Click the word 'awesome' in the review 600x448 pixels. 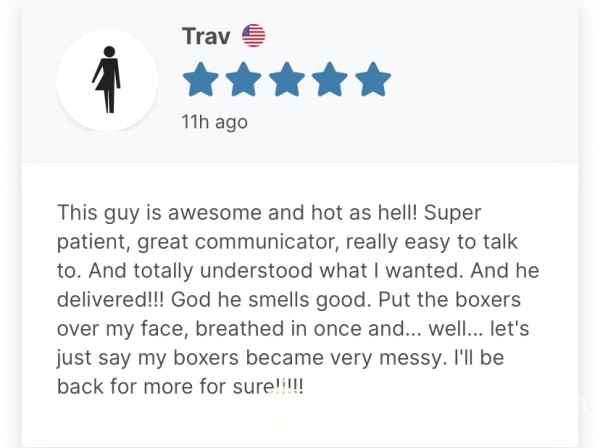click(x=215, y=213)
